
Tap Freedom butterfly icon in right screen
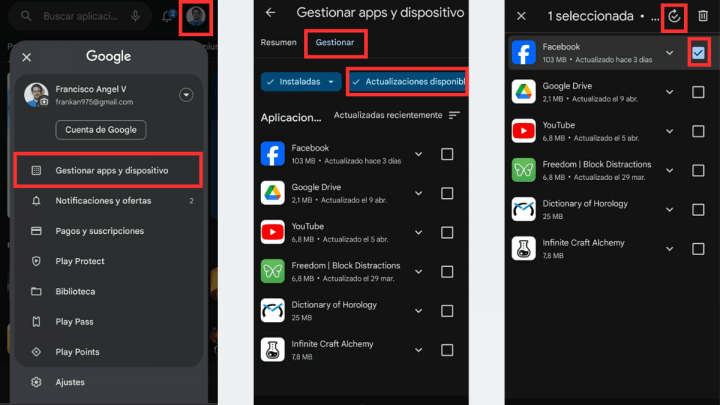pyautogui.click(x=524, y=170)
